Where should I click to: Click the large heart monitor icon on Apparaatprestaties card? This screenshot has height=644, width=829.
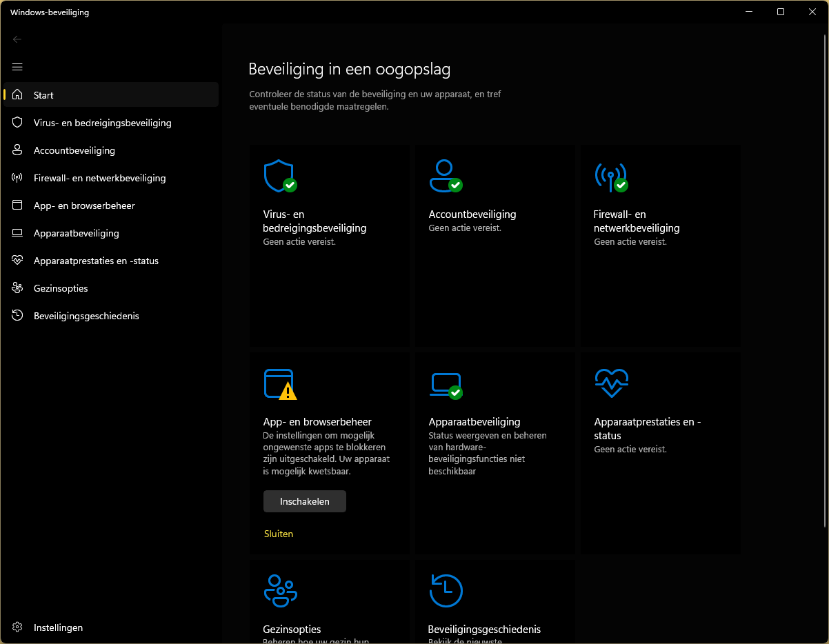coord(612,383)
